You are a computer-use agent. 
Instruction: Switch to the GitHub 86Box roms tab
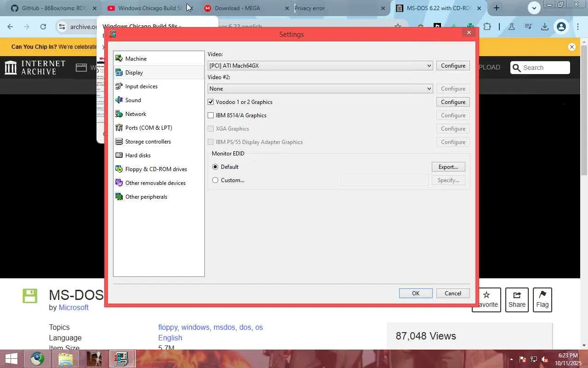click(54, 8)
